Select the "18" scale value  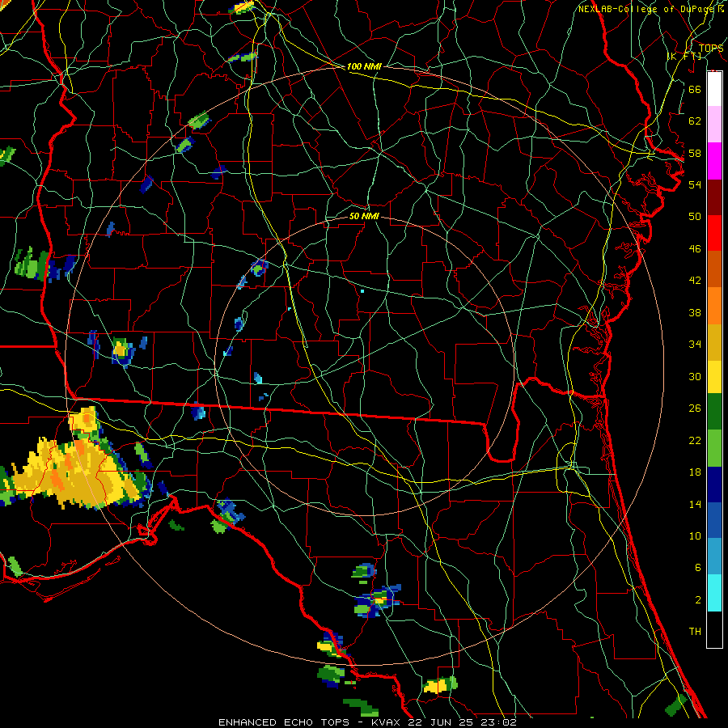(x=695, y=472)
